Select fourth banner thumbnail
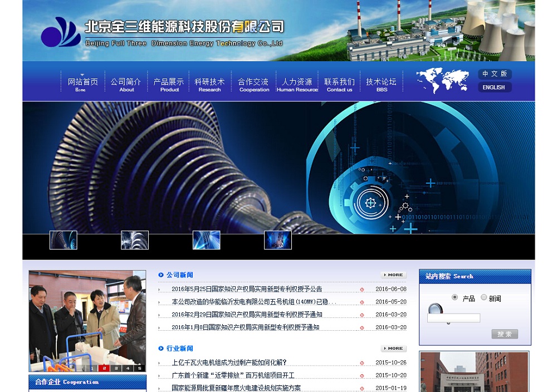 [x=278, y=239]
